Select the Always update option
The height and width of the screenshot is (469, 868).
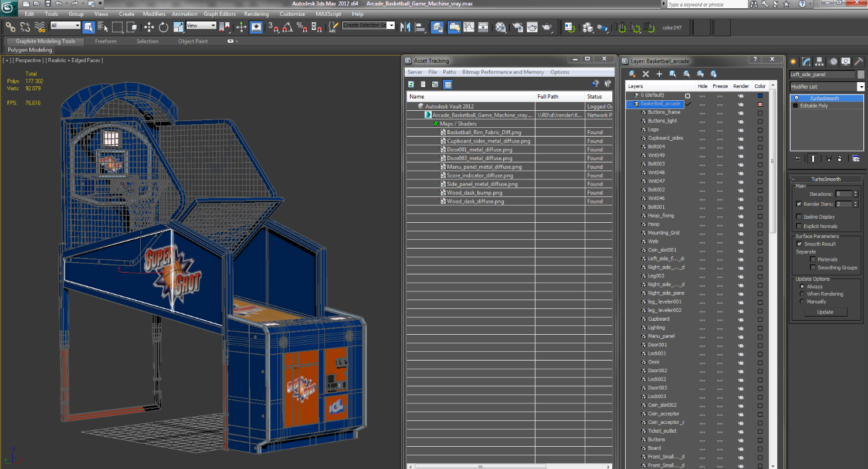tap(802, 287)
